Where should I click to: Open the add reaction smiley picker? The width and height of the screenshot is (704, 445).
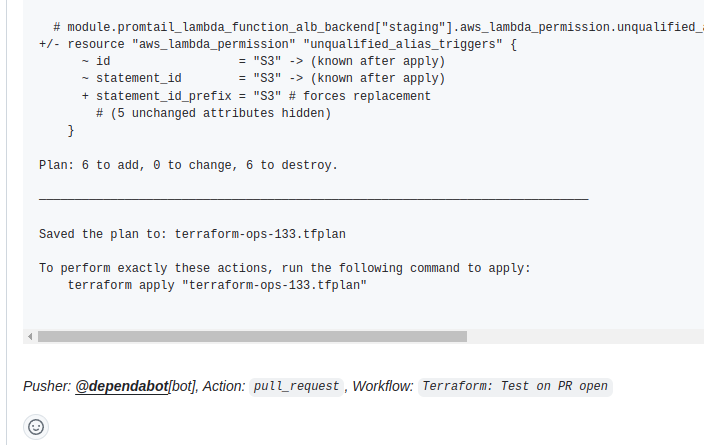(x=36, y=427)
